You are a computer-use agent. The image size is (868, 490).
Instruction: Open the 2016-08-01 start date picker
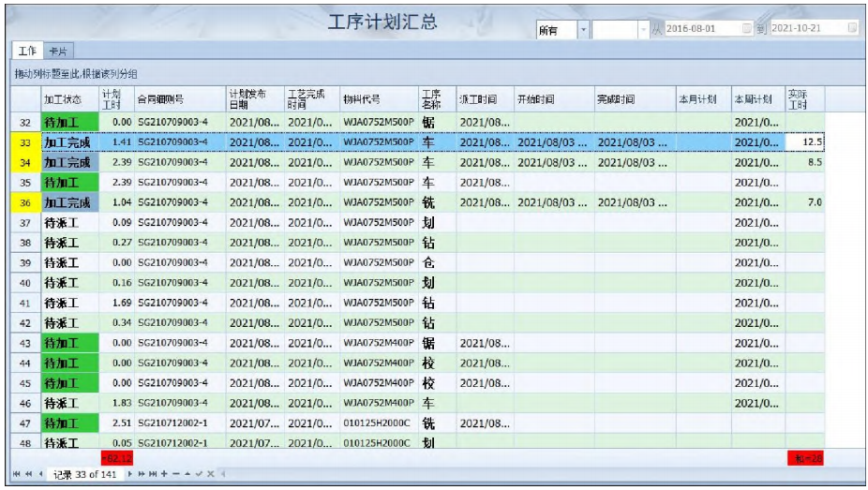(747, 29)
